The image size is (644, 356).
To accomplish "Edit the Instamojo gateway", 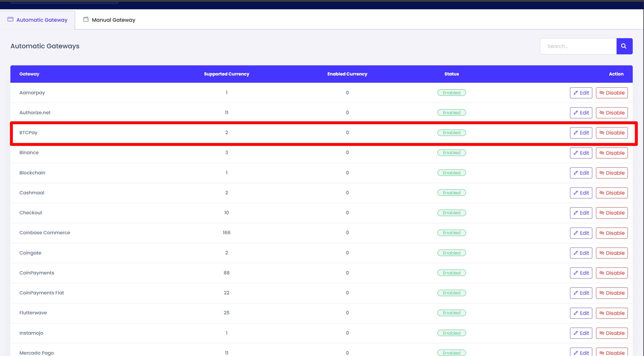I will coord(581,333).
